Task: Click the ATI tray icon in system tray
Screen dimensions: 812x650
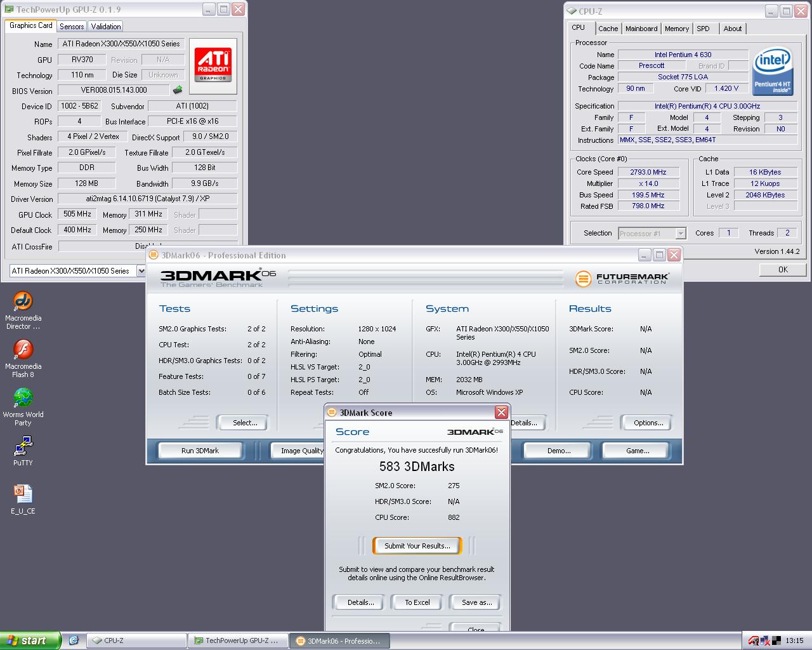Action: click(x=753, y=640)
